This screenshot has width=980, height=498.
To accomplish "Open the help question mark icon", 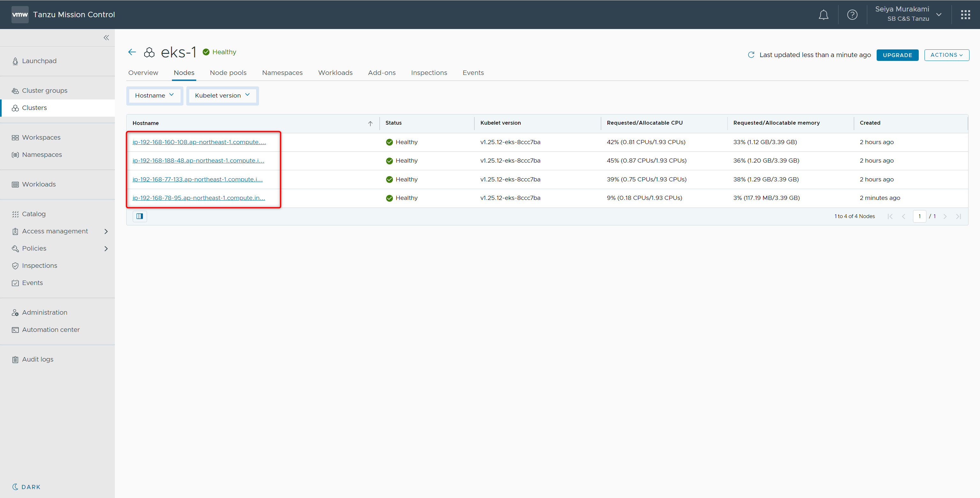I will pyautogui.click(x=852, y=15).
